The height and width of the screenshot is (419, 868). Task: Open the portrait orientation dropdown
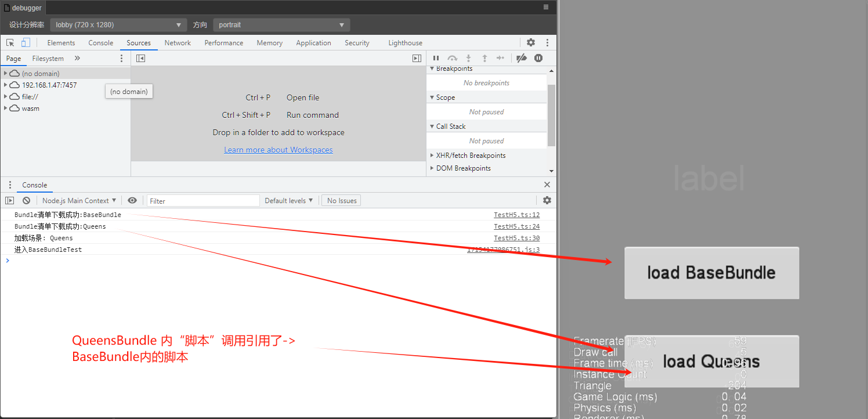[281, 25]
